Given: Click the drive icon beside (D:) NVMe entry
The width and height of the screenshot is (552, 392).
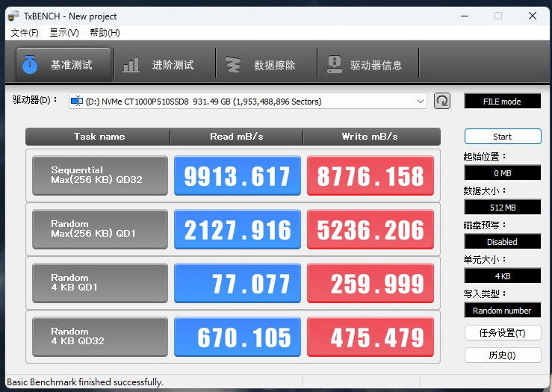Looking at the screenshot, I should click(77, 102).
